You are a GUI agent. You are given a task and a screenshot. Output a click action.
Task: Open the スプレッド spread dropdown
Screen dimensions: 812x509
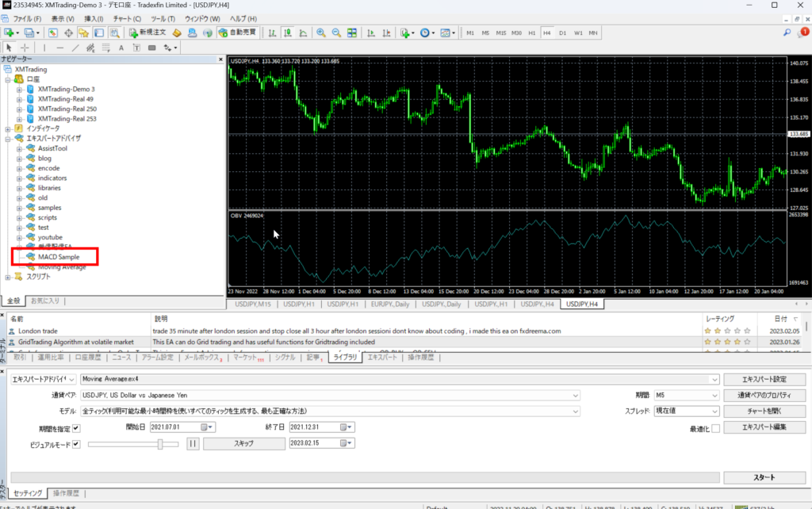coord(714,411)
